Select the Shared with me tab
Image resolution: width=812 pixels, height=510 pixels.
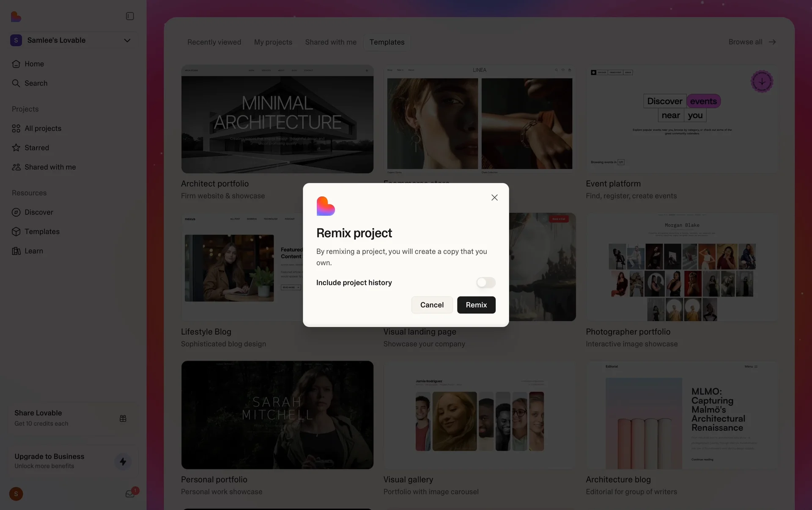tap(331, 42)
